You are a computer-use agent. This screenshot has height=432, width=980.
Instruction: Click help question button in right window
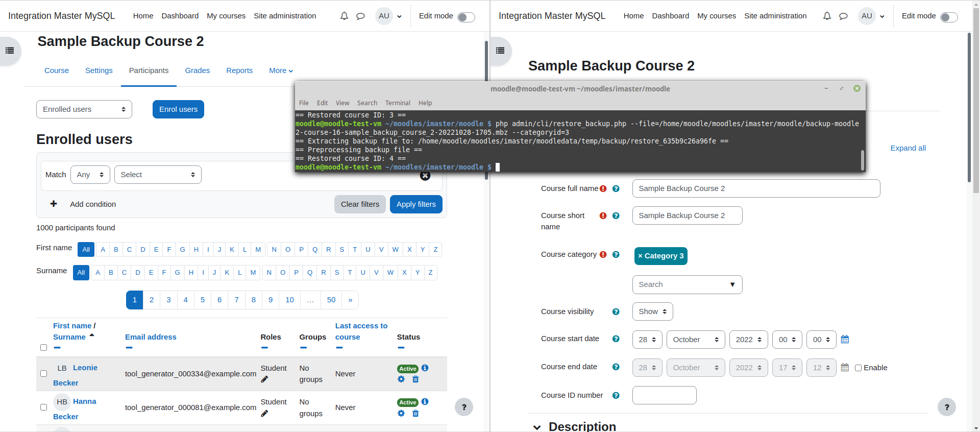[947, 407]
